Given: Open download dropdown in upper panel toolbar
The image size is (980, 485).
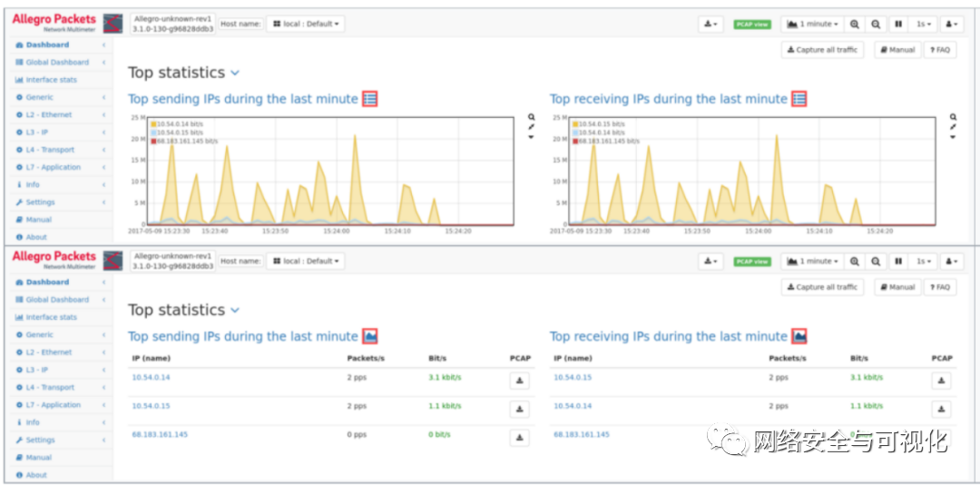Looking at the screenshot, I should coord(710,24).
